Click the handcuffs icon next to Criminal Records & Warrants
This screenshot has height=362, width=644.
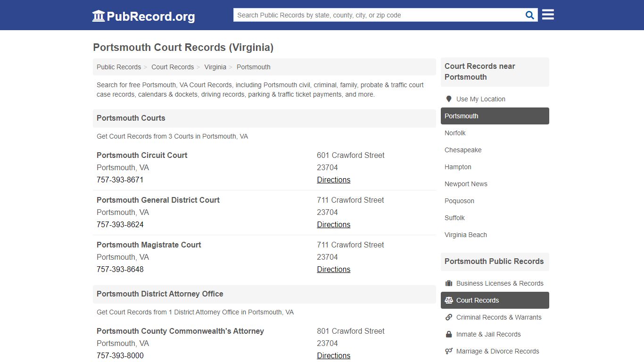coord(449,317)
